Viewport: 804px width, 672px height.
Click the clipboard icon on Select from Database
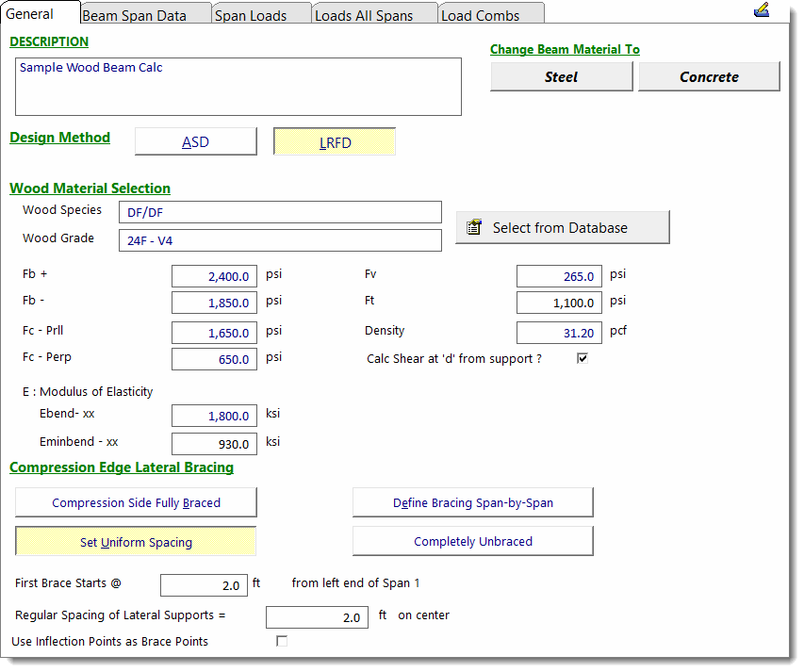(x=474, y=227)
